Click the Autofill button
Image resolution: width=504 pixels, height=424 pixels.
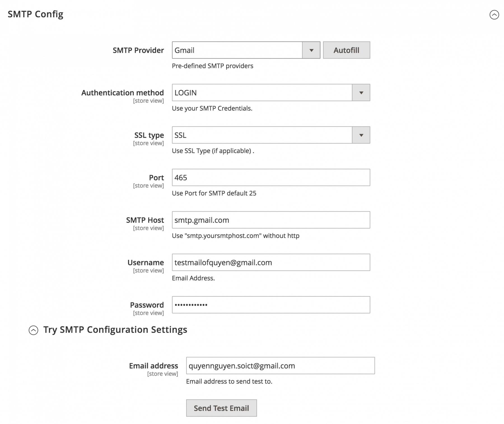(x=346, y=50)
